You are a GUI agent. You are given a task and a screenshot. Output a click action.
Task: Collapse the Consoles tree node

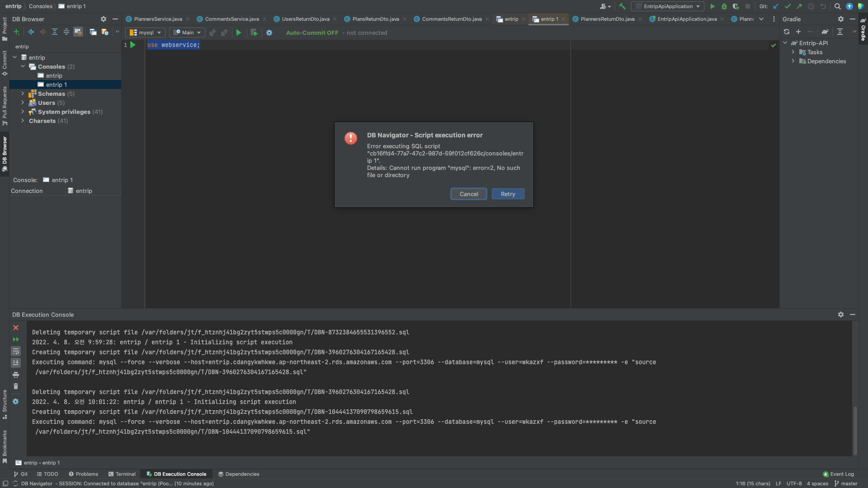point(23,66)
